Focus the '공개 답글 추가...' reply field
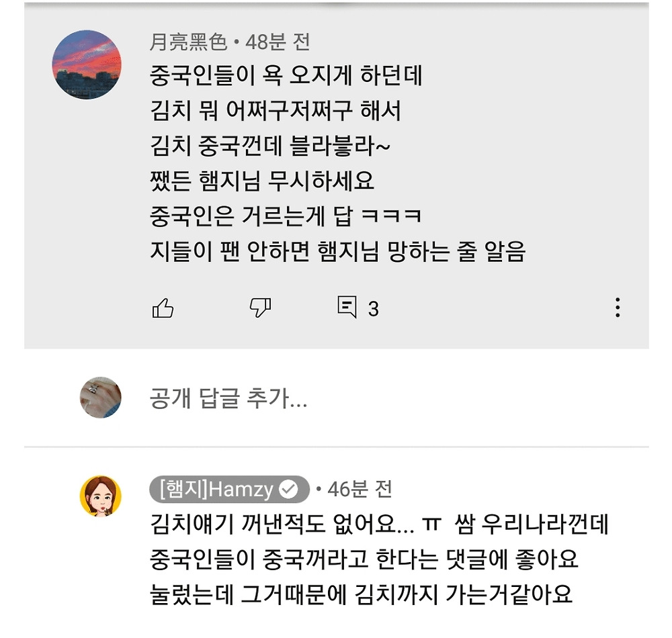672x638 pixels. (228, 399)
